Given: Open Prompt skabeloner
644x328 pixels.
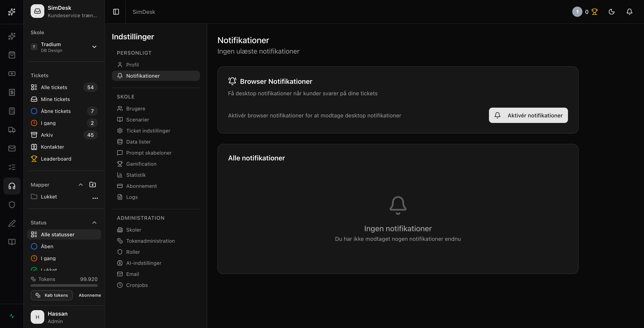Looking at the screenshot, I should point(156,153).
